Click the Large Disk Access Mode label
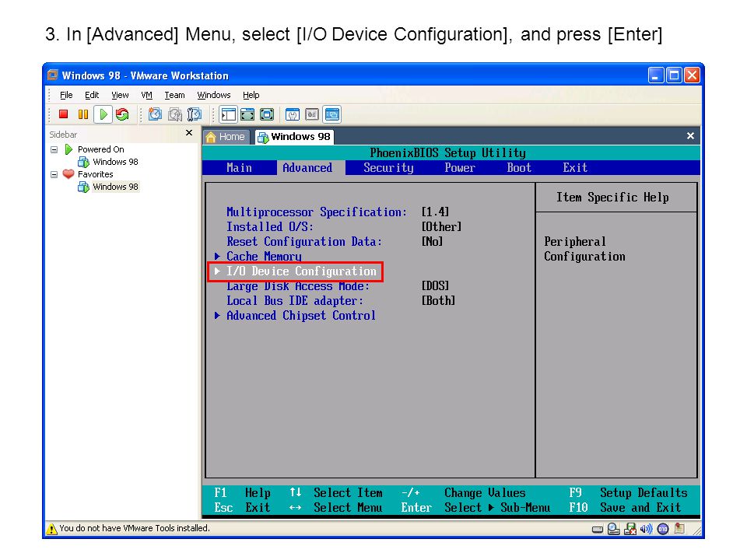Image resolution: width=747 pixels, height=560 pixels. [x=298, y=285]
